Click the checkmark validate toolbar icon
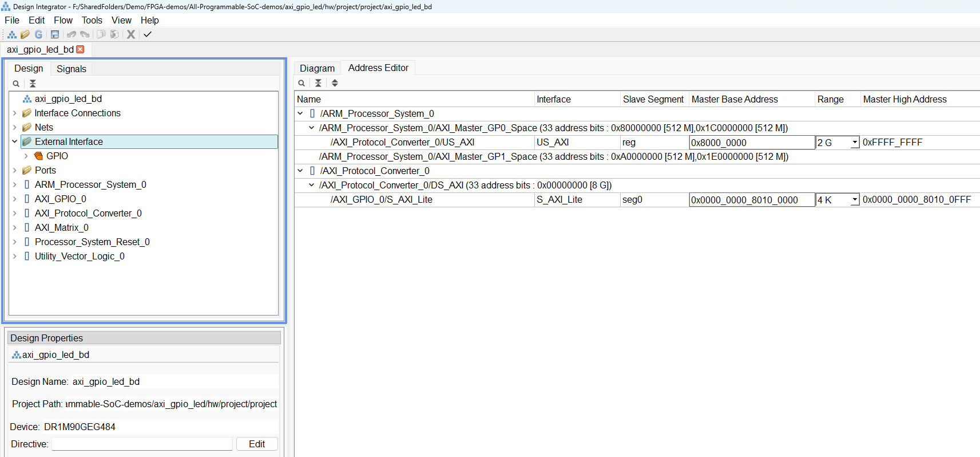 click(148, 34)
